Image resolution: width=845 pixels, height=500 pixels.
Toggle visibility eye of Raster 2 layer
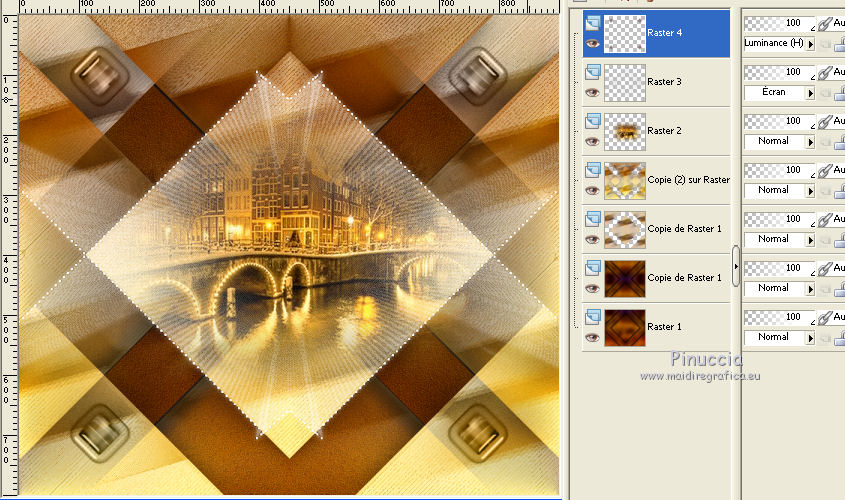(x=593, y=142)
